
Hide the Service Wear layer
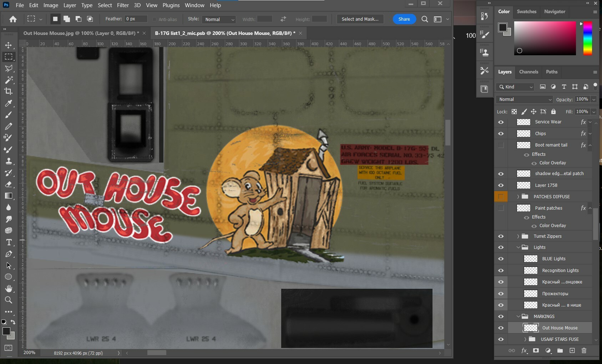point(501,122)
